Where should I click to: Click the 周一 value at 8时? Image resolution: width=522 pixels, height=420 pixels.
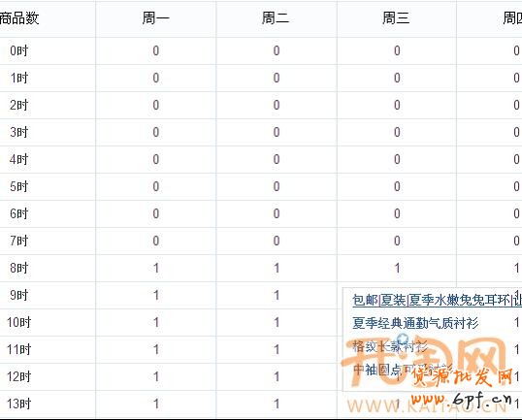click(x=156, y=268)
